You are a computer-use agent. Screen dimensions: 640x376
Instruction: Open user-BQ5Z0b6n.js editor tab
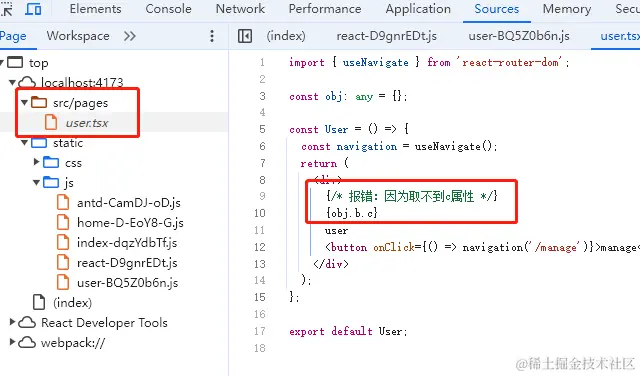click(x=519, y=36)
